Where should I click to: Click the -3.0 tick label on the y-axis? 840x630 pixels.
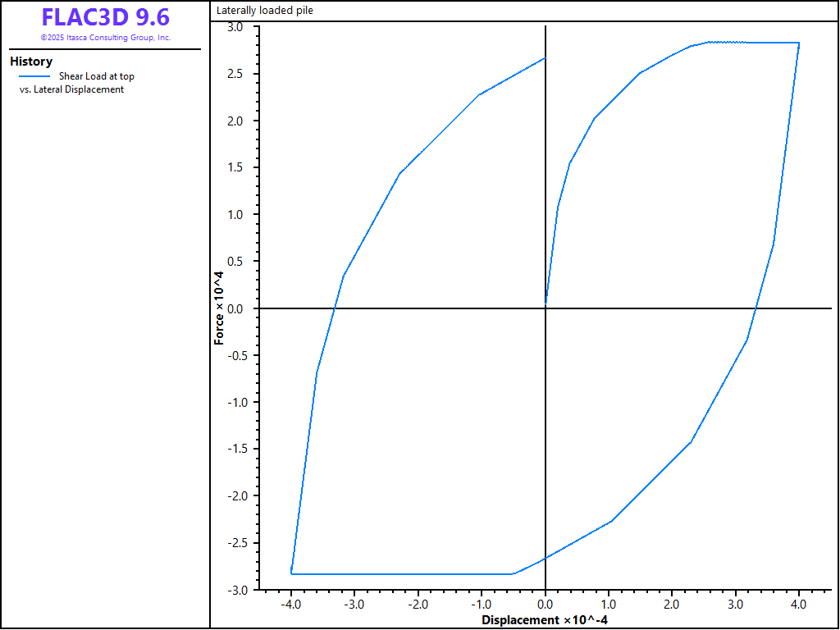(x=234, y=590)
